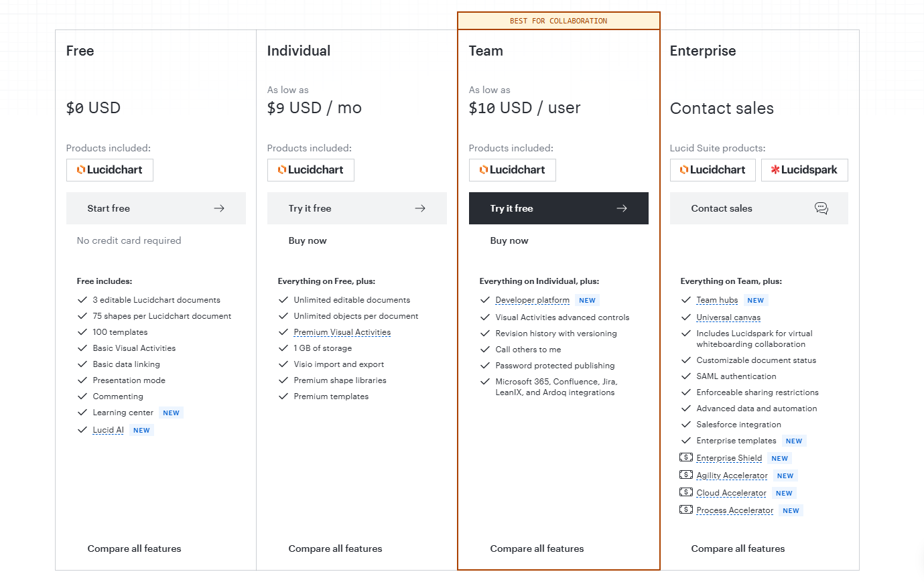
Task: Open the Premium Visual Activities link
Action: pyautogui.click(x=342, y=332)
